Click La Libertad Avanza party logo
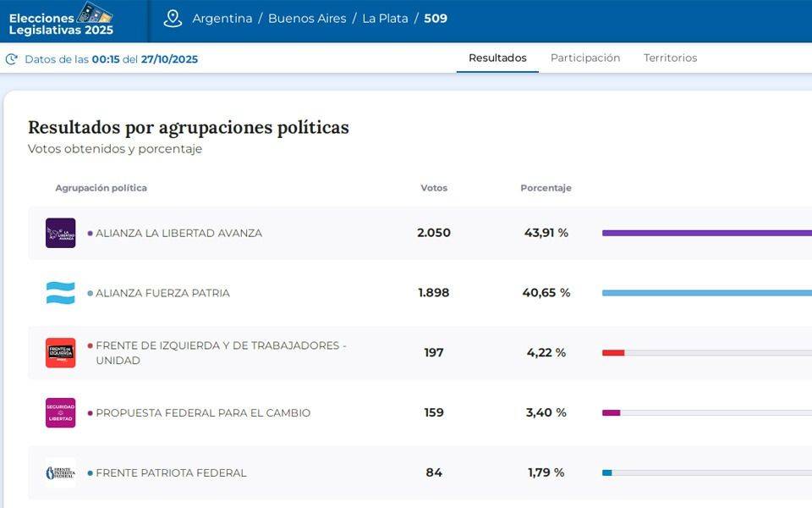Viewport: 812px width, 508px height. click(x=60, y=233)
